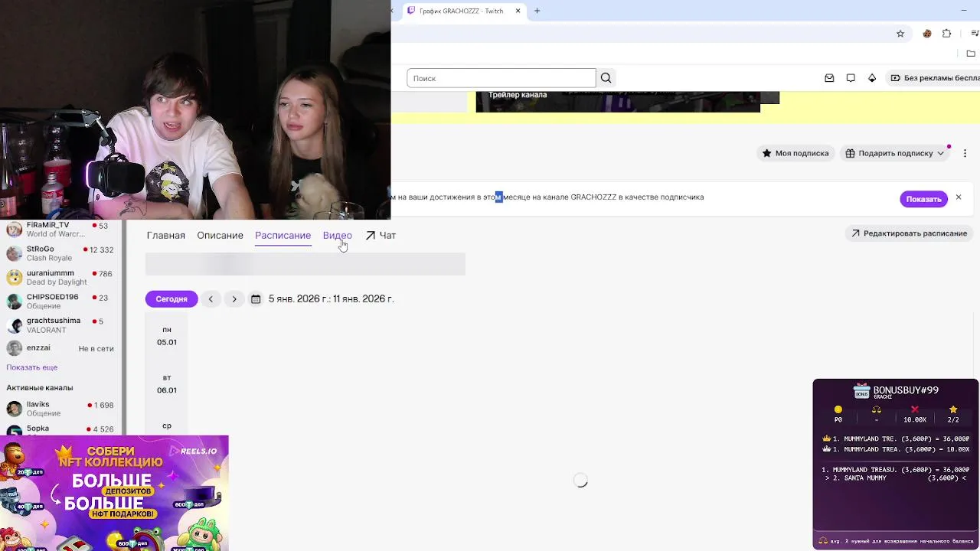Open the cookie extension icon
Screen dimensions: 980x551
click(927, 34)
